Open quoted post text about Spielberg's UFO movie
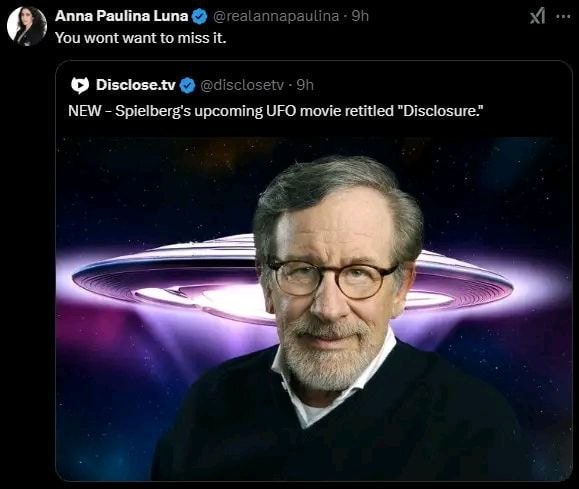Screen dimensions: 579x489 [275, 111]
